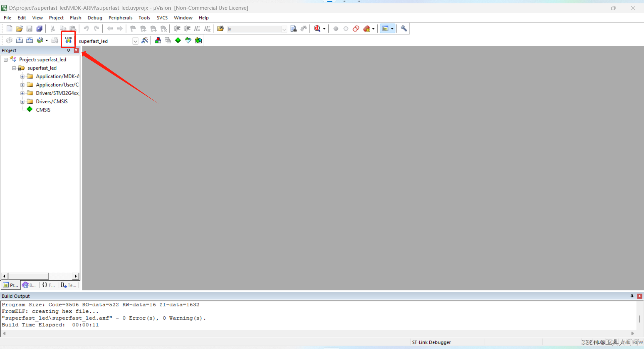Open the Pack Installer icon
Viewport: 644px width, 349px height.
pos(198,40)
